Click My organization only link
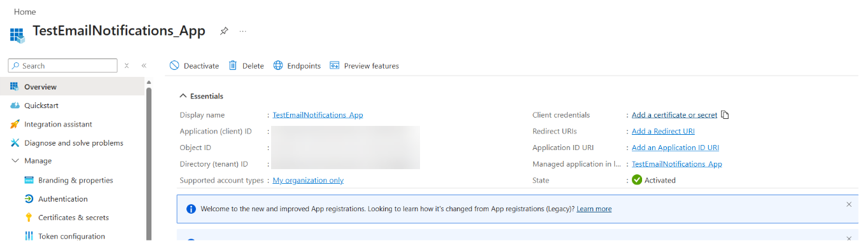The height and width of the screenshot is (248, 868). [x=308, y=180]
